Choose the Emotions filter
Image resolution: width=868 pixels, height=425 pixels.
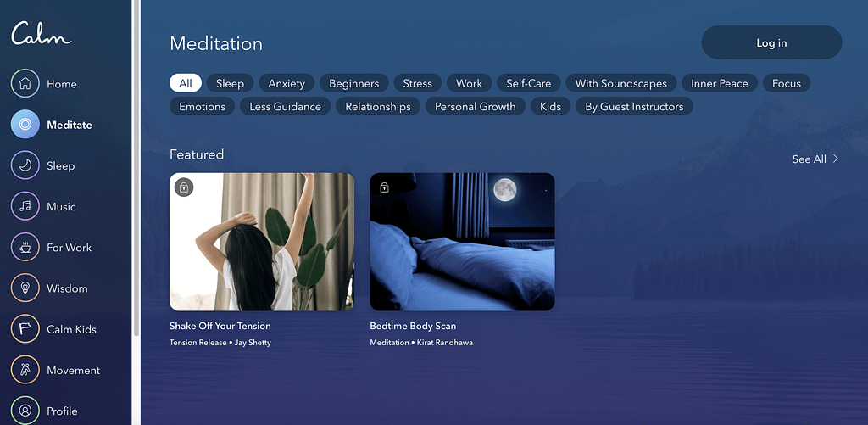pyautogui.click(x=202, y=106)
